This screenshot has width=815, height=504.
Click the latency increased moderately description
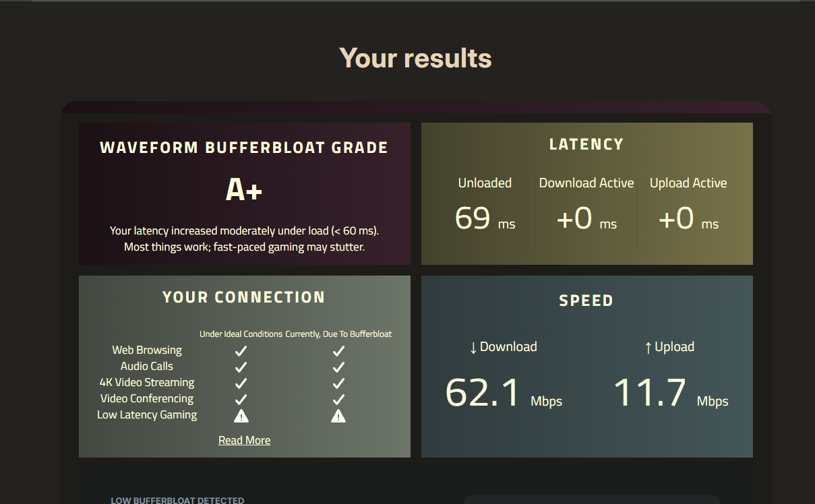[244, 231]
